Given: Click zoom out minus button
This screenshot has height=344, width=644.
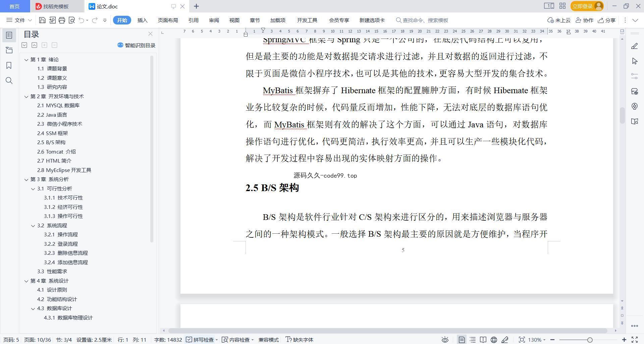Looking at the screenshot, I should (x=552, y=340).
